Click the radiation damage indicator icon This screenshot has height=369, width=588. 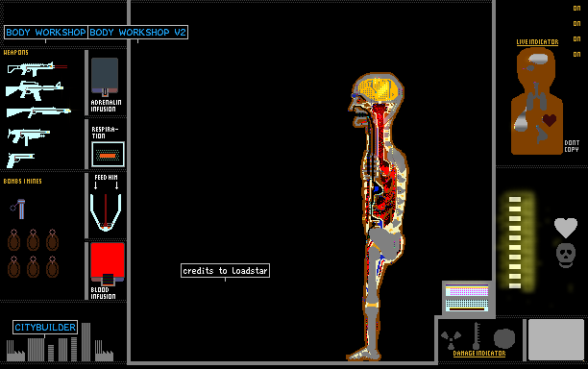tap(451, 338)
